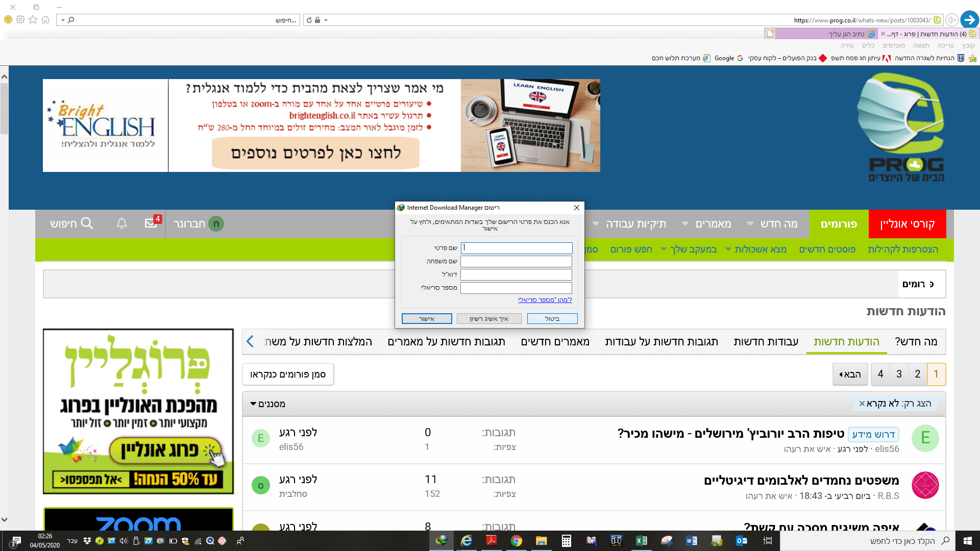The height and width of the screenshot is (551, 980).
Task: Open the notifications bell icon
Action: tap(121, 223)
